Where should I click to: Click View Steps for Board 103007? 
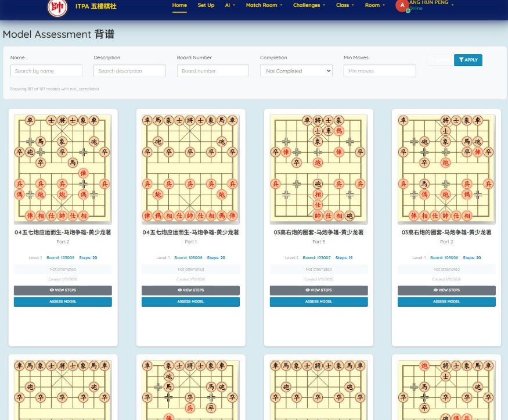(319, 290)
